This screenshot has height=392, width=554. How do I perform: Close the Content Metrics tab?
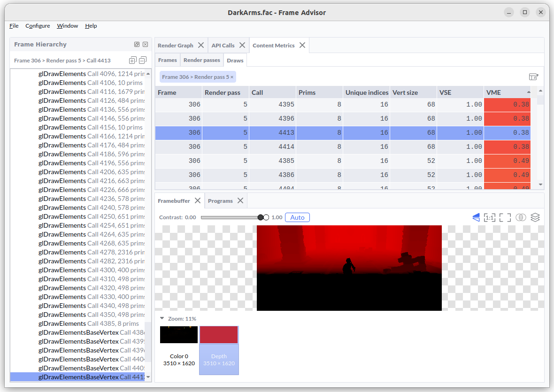302,45
